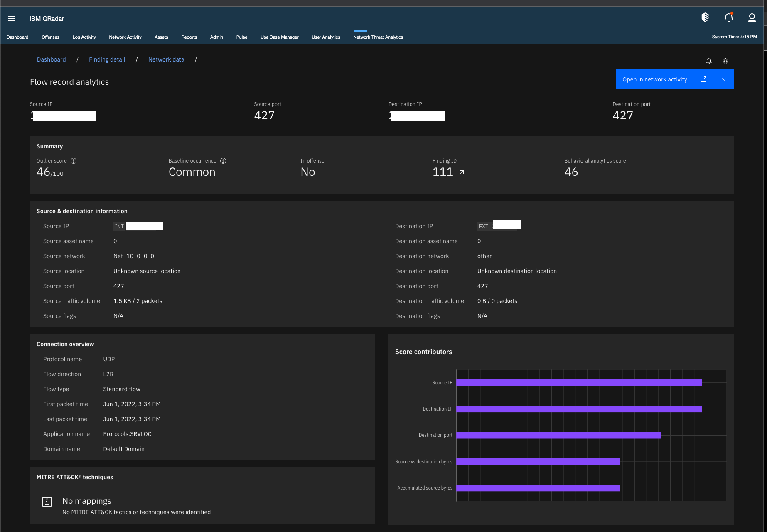767x532 pixels.
Task: Click the UDP protocol name value
Action: pyautogui.click(x=109, y=359)
